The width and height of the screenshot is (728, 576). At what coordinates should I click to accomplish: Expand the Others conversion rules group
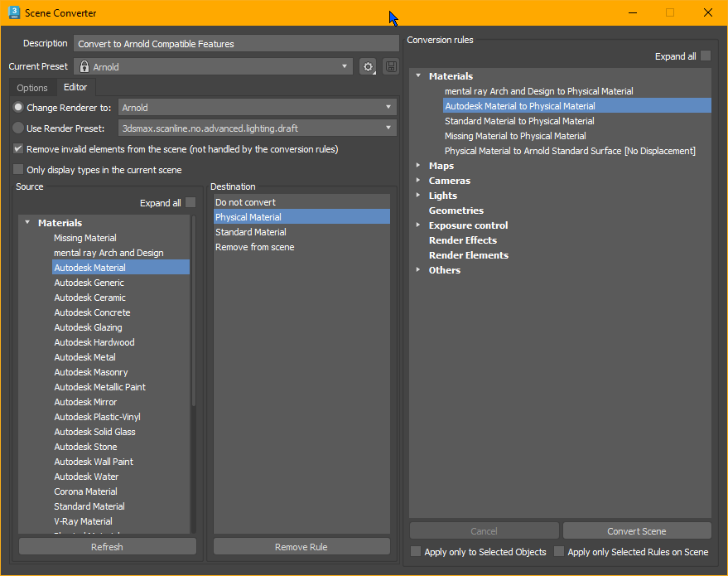coord(418,270)
